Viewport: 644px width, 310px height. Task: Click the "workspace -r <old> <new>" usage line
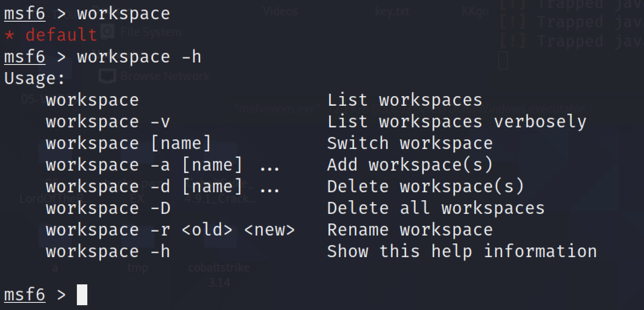tap(170, 229)
